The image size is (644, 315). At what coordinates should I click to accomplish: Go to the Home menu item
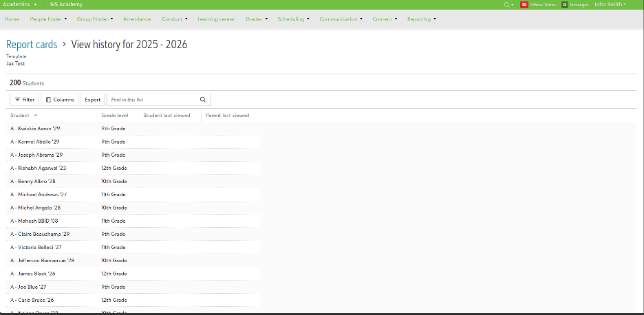coord(12,19)
